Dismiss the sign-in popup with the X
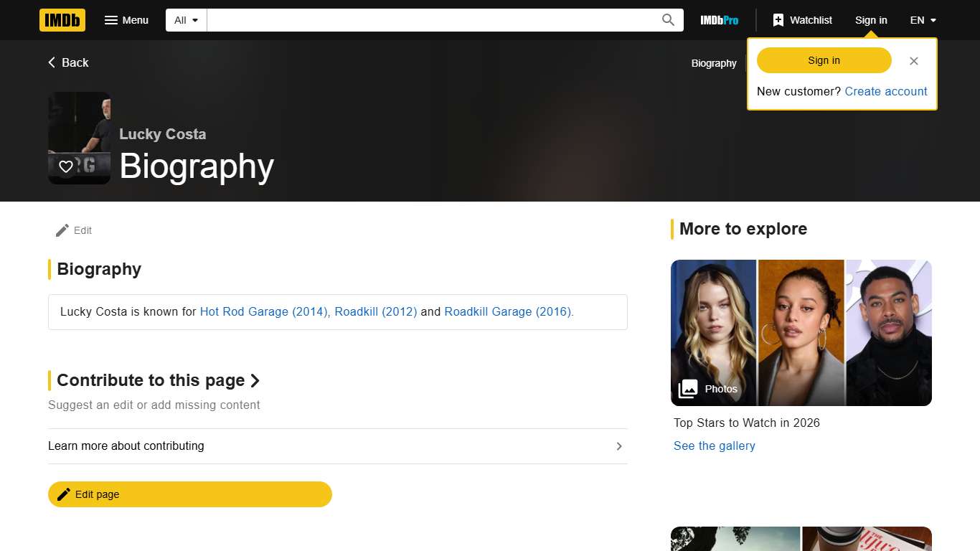 click(913, 61)
